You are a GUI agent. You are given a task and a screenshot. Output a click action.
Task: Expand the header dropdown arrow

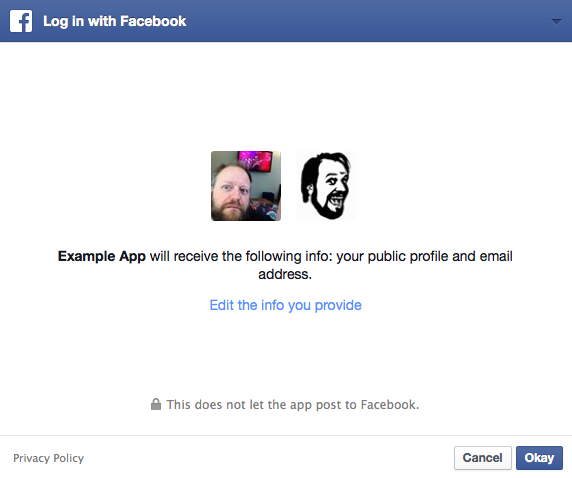coord(556,22)
